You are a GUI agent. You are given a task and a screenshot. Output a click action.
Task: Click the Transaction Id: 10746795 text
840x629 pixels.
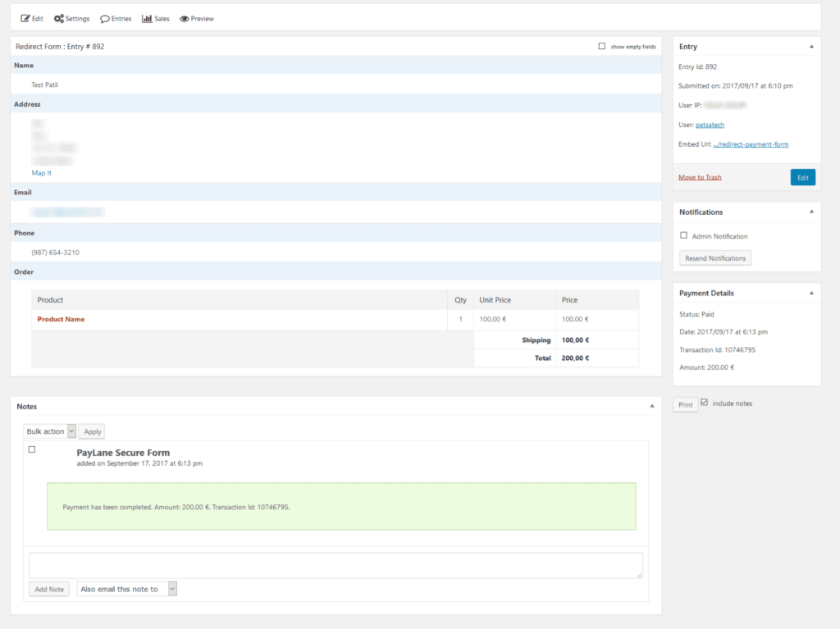(x=717, y=350)
